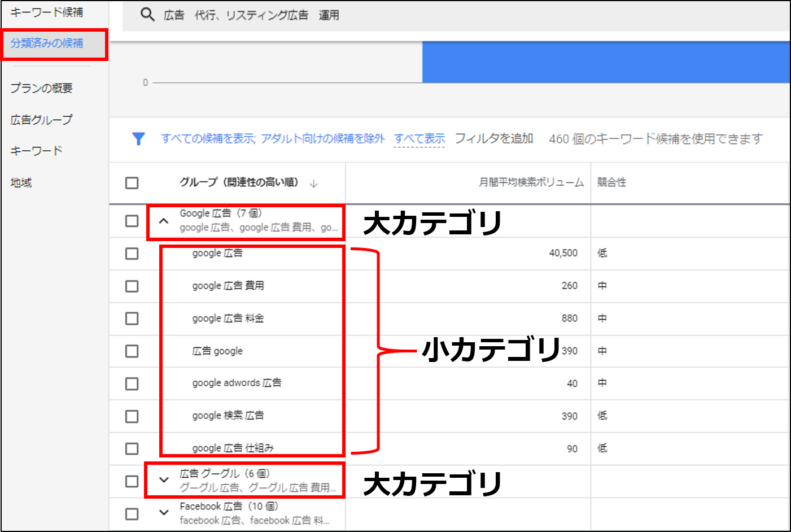Viewport: 791px width, 532px height.
Task: Click the blue filter funnel icon
Action: (x=138, y=138)
